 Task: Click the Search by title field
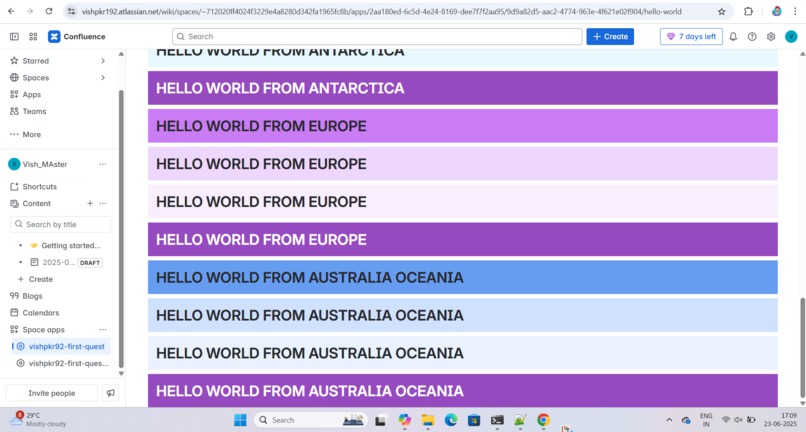(x=60, y=224)
